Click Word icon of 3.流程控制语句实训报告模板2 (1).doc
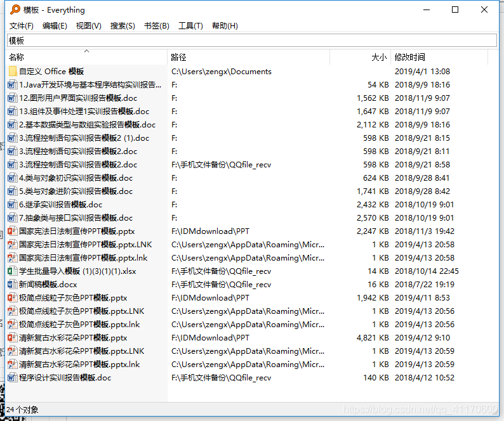The width and height of the screenshot is (504, 421). pyautogui.click(x=13, y=138)
